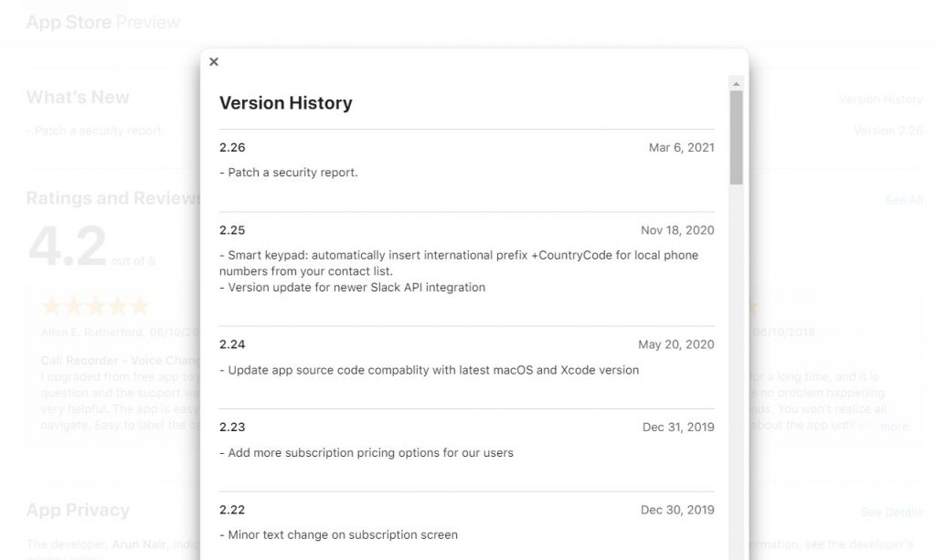Viewport: 936px width, 560px height.
Task: Select version 2.23 entry heading
Action: (232, 427)
